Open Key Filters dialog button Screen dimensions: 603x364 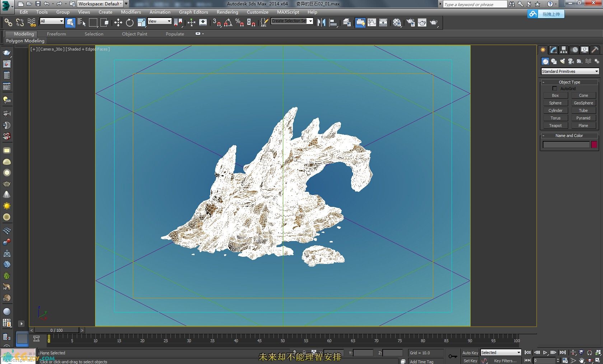(505, 361)
